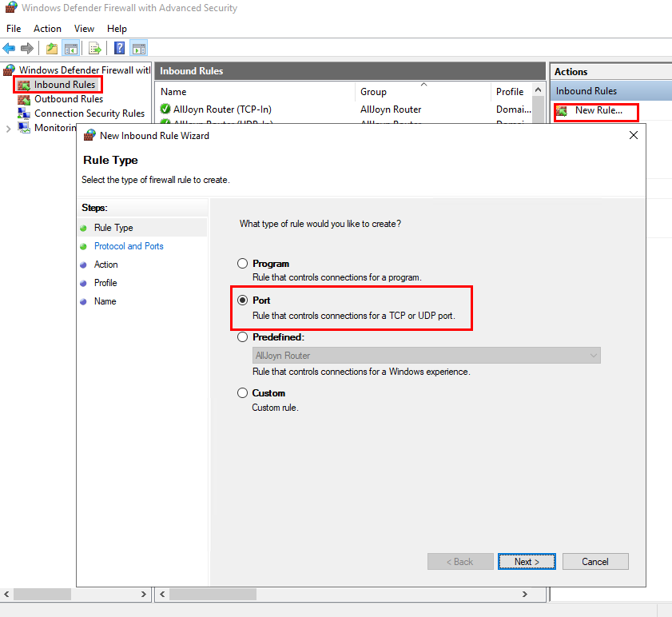The image size is (672, 617).
Task: Click the Forward arrow toolbar icon
Action: coord(27,49)
